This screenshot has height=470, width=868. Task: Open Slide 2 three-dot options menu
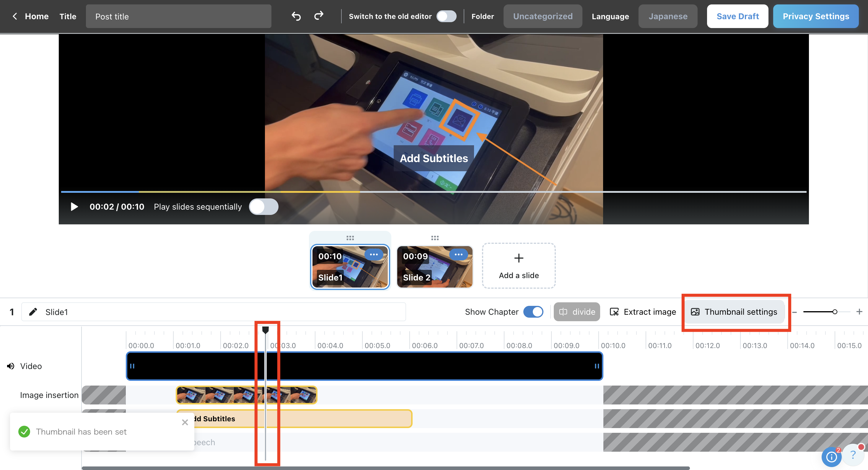[x=458, y=255]
